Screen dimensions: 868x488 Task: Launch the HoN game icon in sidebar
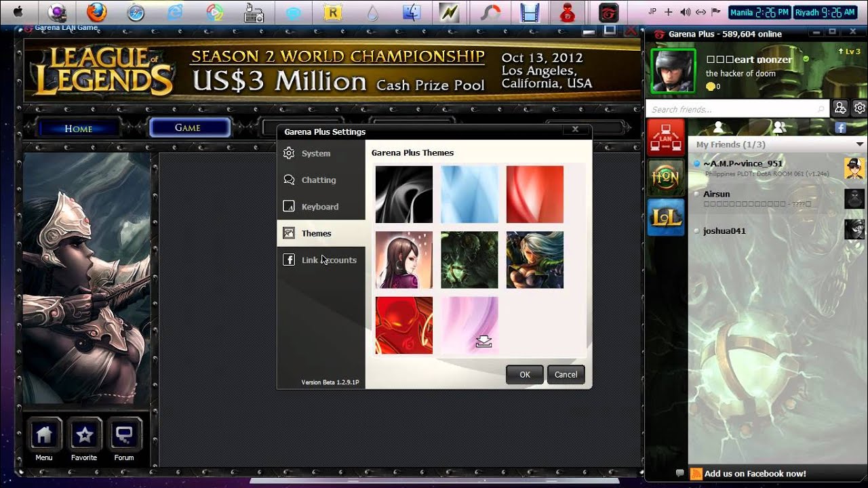[x=666, y=178]
